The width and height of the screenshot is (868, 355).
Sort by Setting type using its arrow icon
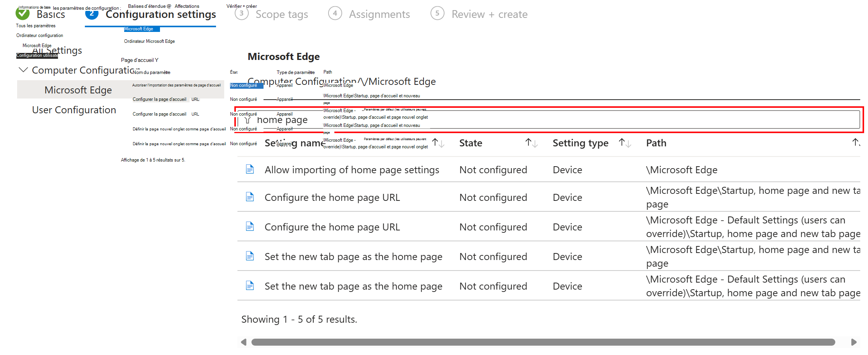[625, 143]
